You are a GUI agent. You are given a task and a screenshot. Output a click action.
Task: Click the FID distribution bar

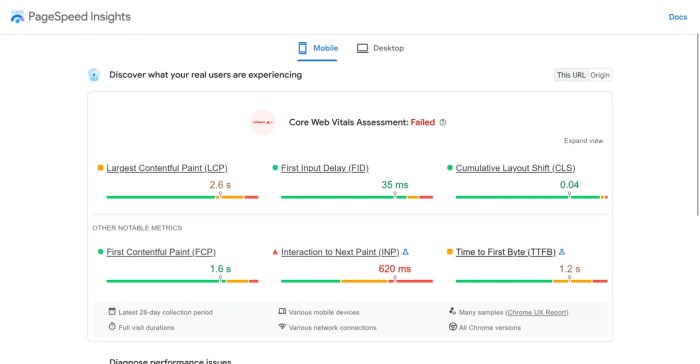coord(357,197)
